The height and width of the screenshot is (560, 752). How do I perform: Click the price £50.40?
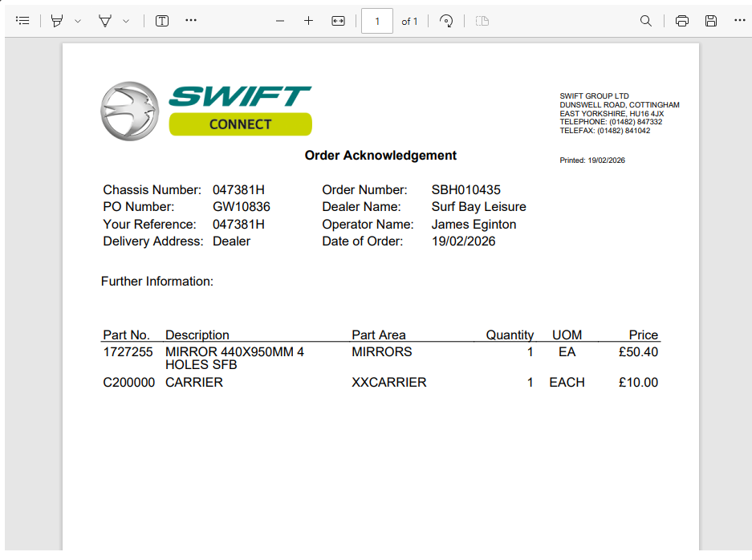pyautogui.click(x=638, y=352)
